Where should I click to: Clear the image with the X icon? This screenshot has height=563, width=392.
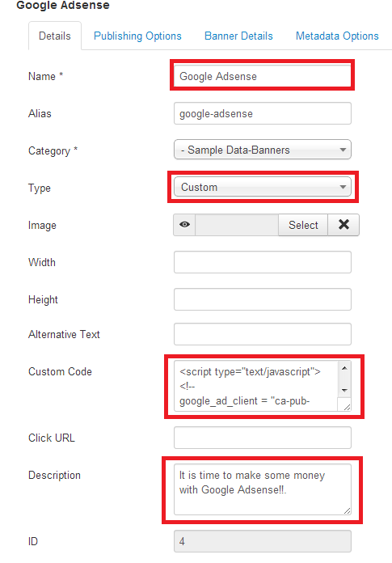[x=344, y=225]
